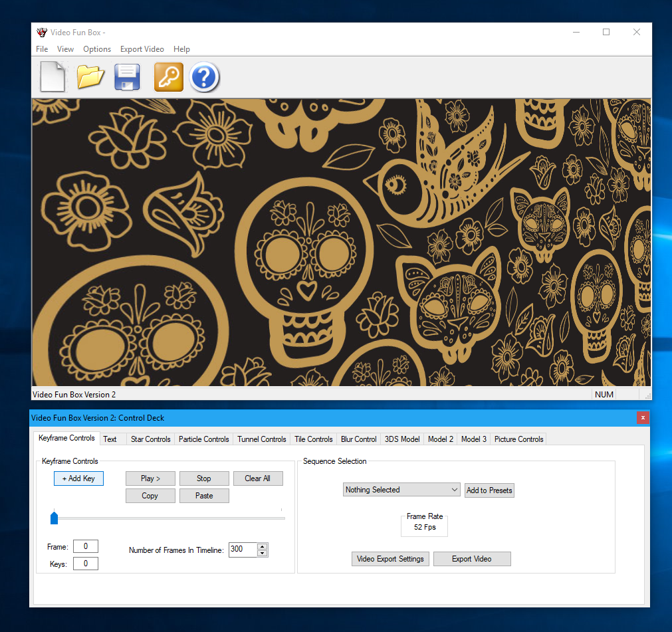This screenshot has height=632, width=672.
Task: Open the Options menu
Action: click(x=97, y=49)
